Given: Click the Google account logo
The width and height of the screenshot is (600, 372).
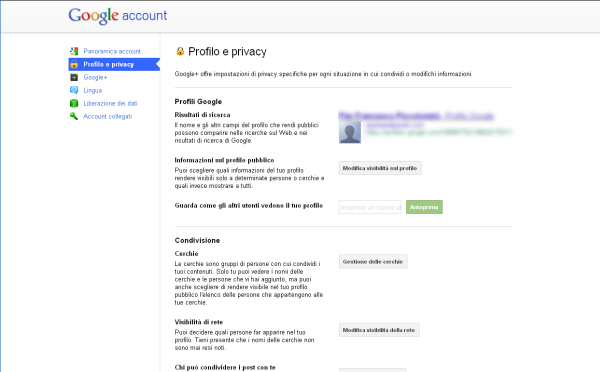Looking at the screenshot, I should (117, 16).
